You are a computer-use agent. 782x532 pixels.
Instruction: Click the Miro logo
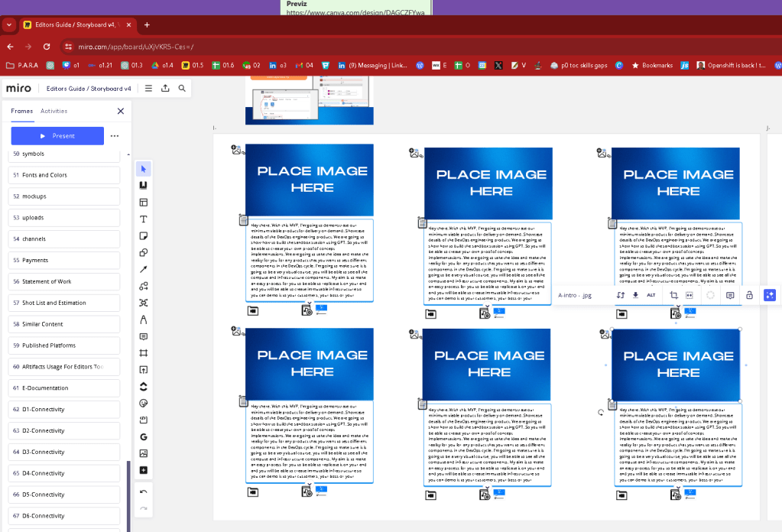(x=18, y=88)
